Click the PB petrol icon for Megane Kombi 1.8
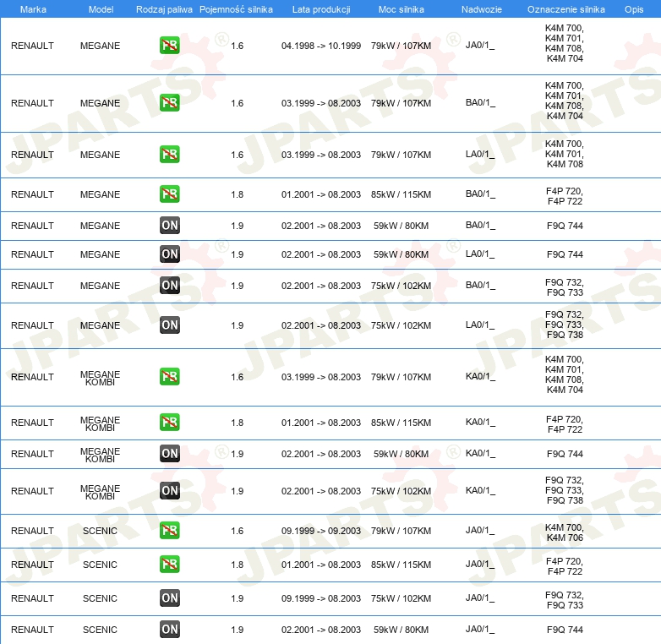661x644 pixels. pos(169,422)
